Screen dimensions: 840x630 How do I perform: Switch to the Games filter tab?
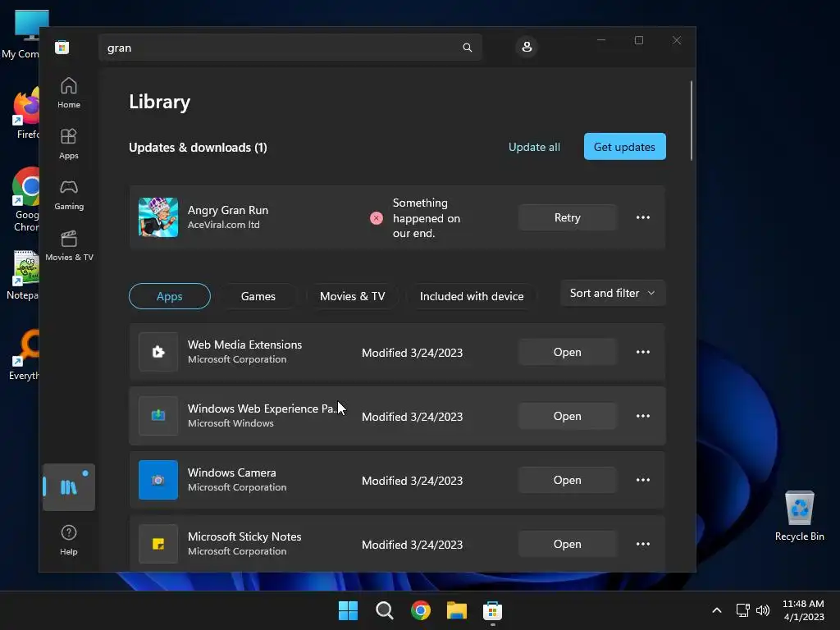(258, 296)
